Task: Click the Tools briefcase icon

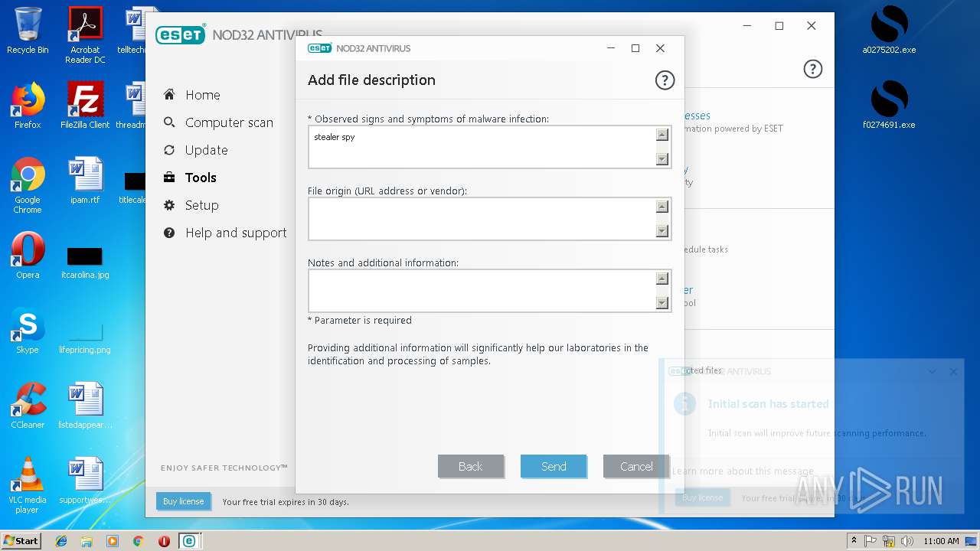Action: 169,178
